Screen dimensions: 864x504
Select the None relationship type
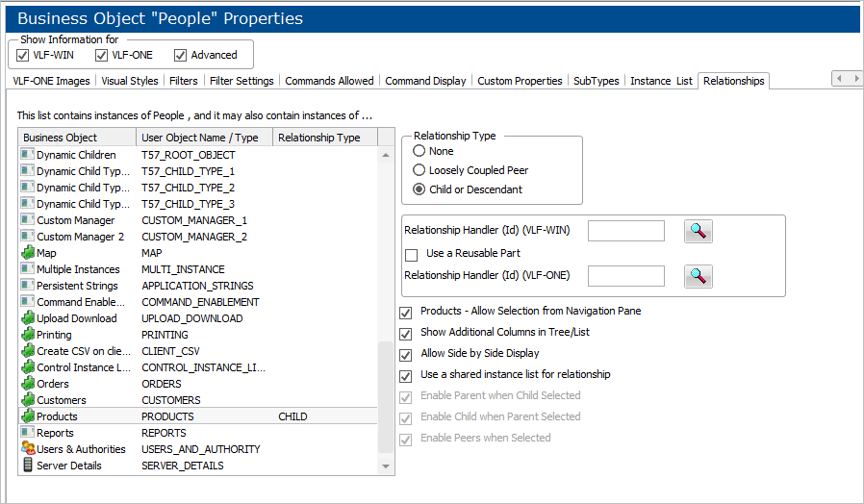[419, 151]
